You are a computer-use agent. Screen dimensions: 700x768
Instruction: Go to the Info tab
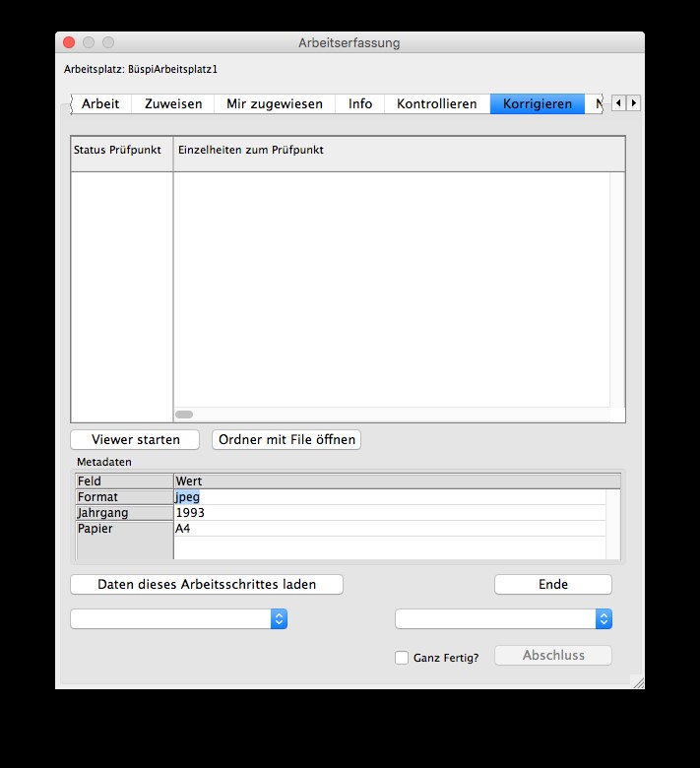(360, 103)
